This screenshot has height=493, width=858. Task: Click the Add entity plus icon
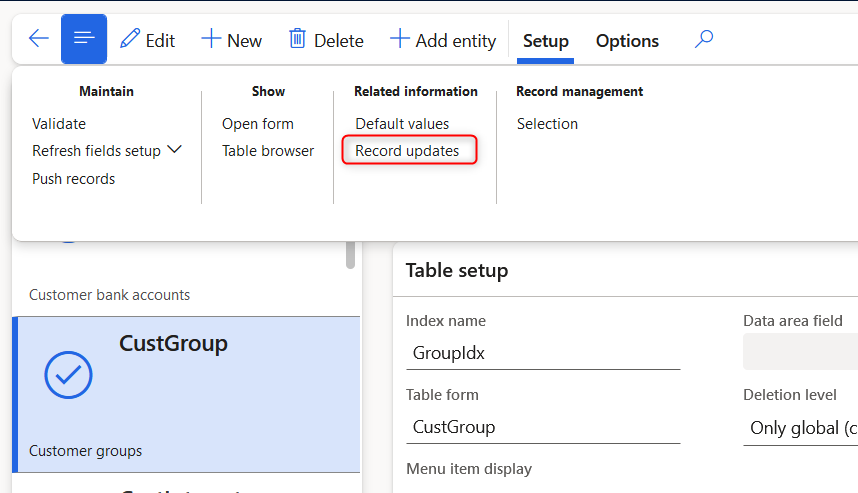(400, 39)
